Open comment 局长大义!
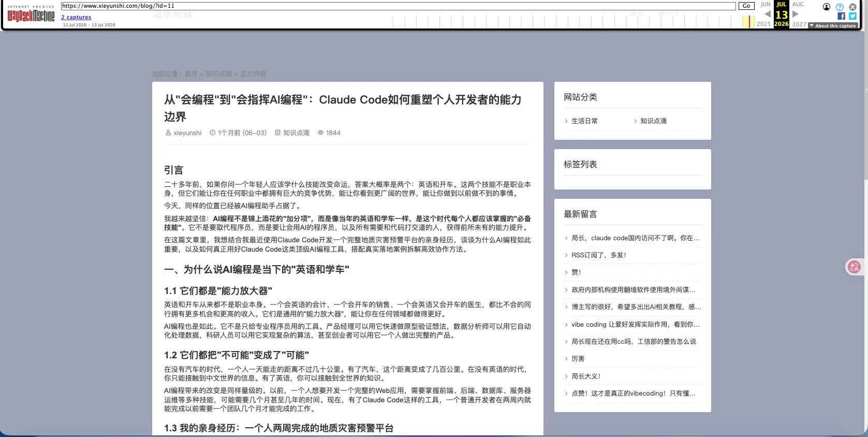The image size is (868, 437). [x=586, y=376]
